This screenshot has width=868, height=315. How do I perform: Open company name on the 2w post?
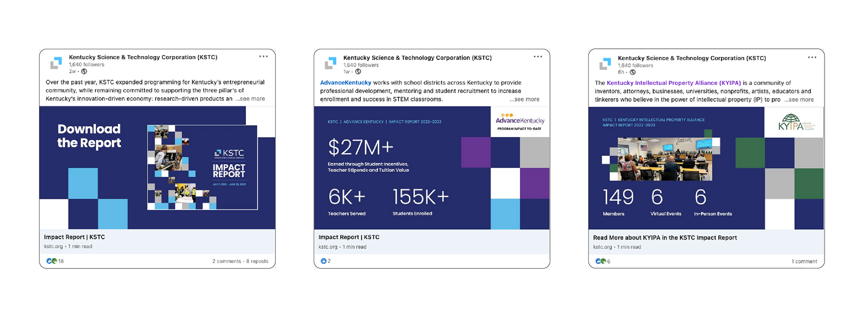point(143,57)
